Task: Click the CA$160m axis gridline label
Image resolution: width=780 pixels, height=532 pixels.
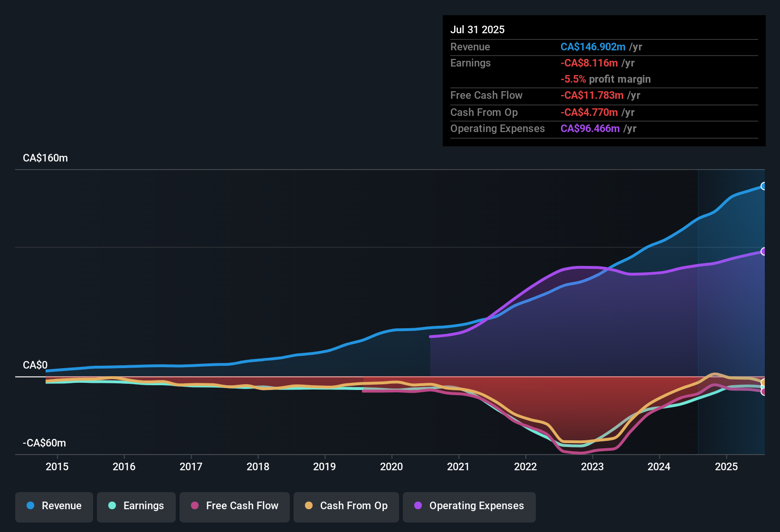Action: click(x=45, y=158)
